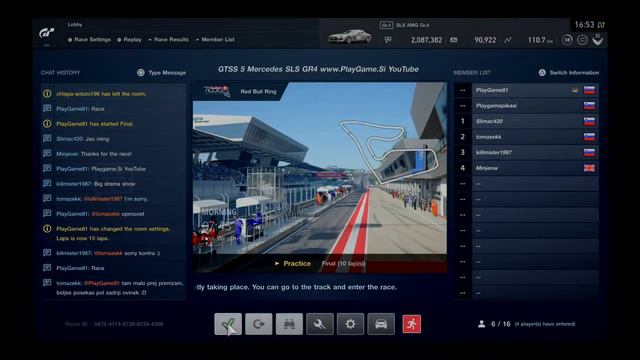Click the driver rating letter circle icon

click(582, 40)
